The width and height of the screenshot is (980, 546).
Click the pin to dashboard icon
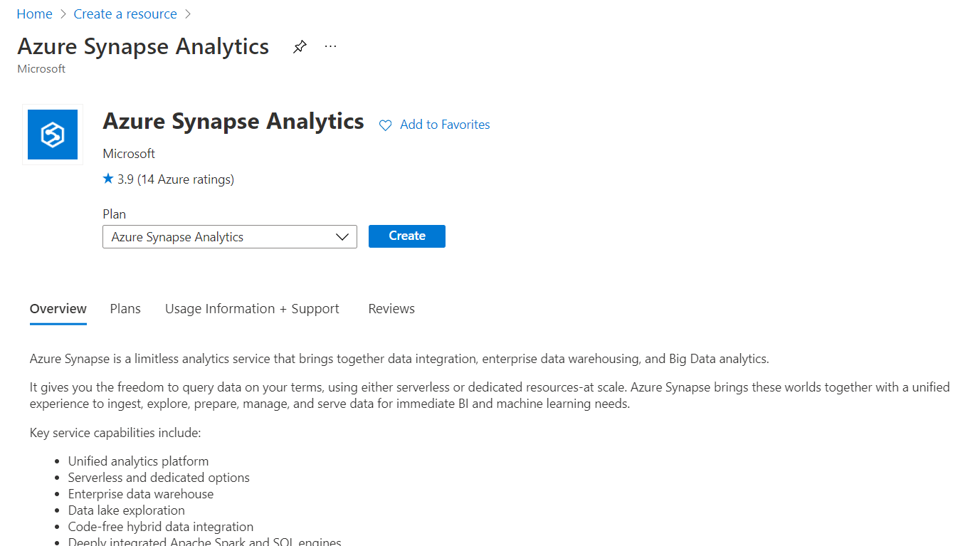[300, 47]
